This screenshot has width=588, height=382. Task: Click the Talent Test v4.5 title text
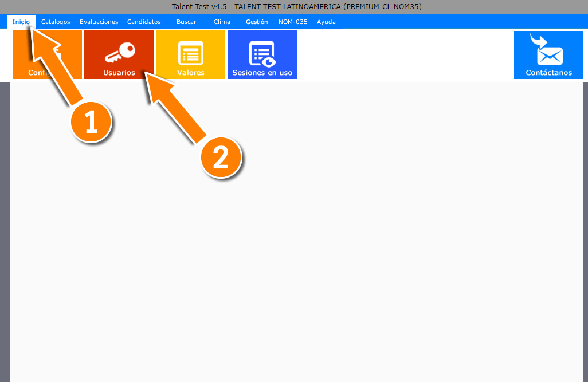[297, 7]
